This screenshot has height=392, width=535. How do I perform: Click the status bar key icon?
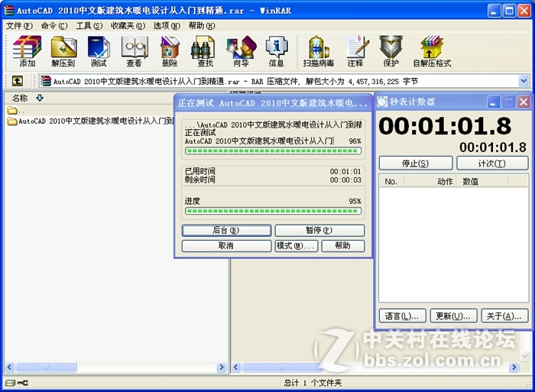coord(23,383)
